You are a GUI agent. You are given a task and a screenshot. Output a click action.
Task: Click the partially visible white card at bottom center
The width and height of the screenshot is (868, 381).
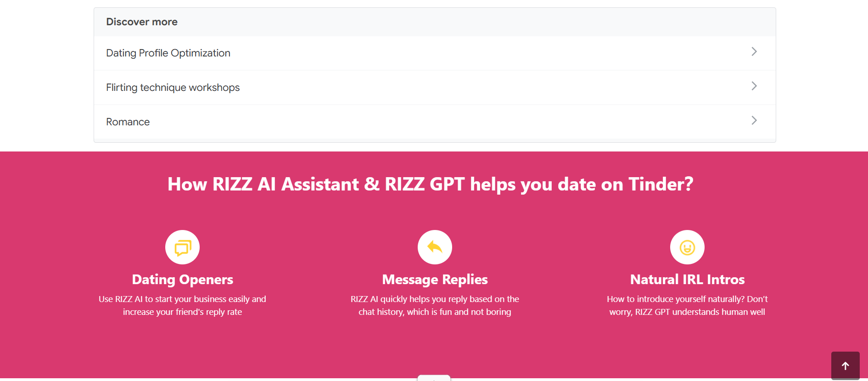pyautogui.click(x=434, y=378)
